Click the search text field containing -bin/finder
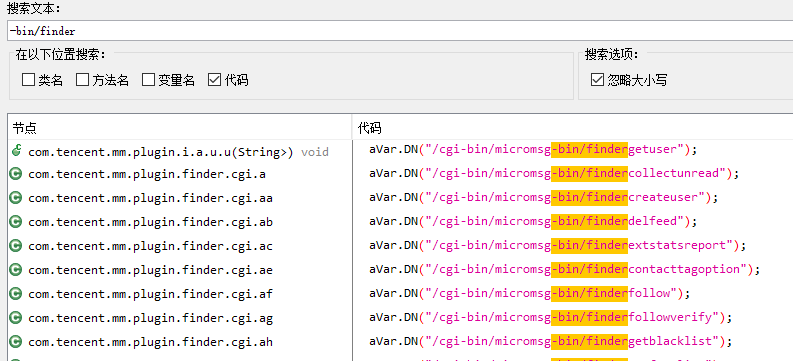 pos(400,31)
